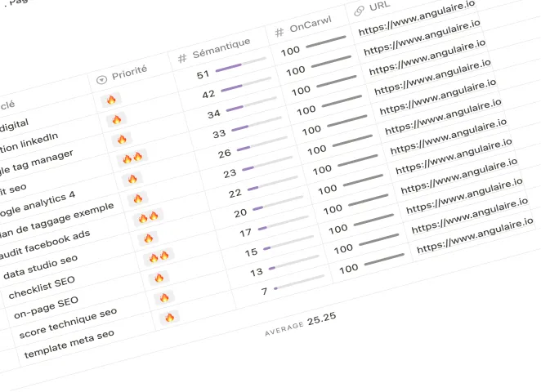Select the 'tag manager' keyword cell
This screenshot has height=392, width=541.
36,162
